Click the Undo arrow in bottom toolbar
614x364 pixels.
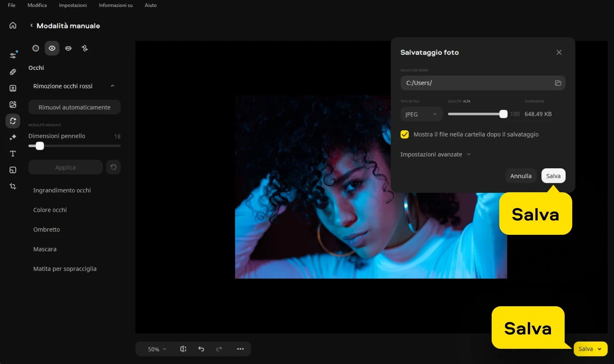coord(201,349)
